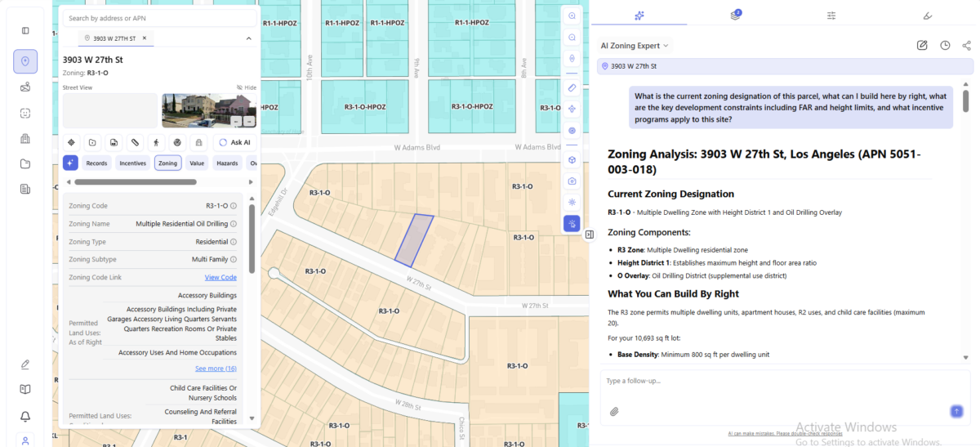Open the book guide icon in sidebar
This screenshot has height=447, width=980.
[x=25, y=390]
